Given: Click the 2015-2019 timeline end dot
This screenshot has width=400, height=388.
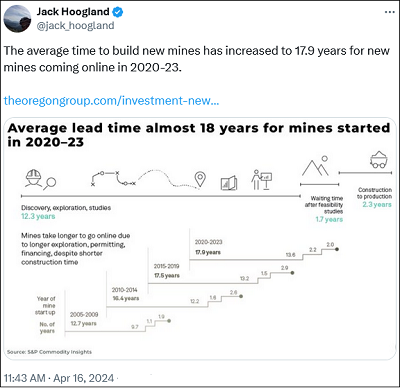Looking at the screenshot, I should point(292,273).
